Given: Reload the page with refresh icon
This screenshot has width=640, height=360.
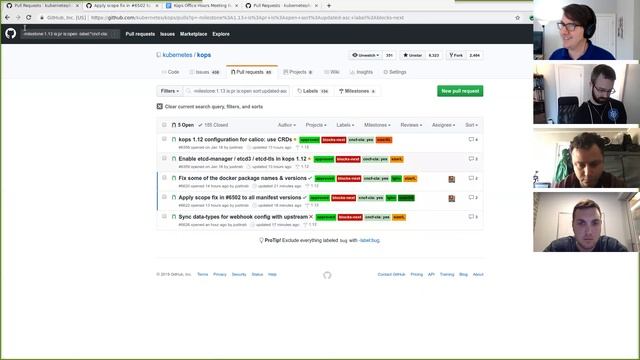Looking at the screenshot, I should click(x=29, y=18).
